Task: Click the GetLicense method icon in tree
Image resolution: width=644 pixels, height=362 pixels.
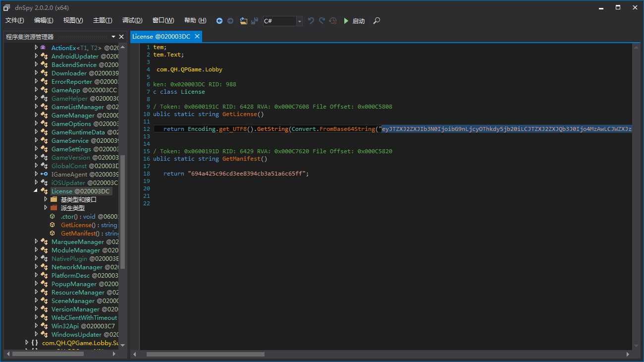Action: (53, 225)
